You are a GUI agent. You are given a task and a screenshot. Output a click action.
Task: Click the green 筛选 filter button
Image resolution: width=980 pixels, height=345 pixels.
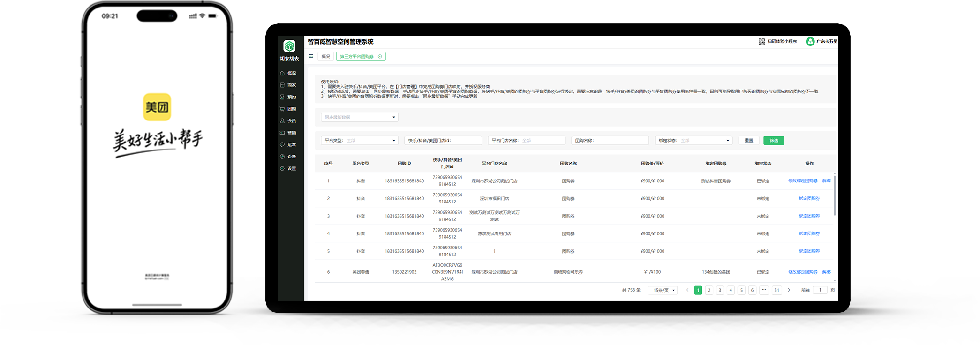[774, 141]
